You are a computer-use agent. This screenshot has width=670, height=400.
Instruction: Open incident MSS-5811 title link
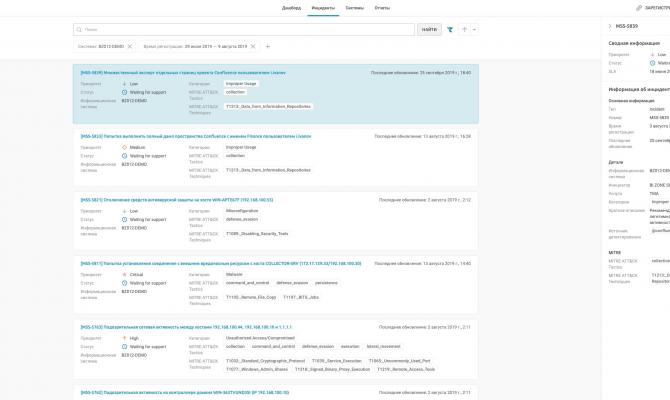221,264
